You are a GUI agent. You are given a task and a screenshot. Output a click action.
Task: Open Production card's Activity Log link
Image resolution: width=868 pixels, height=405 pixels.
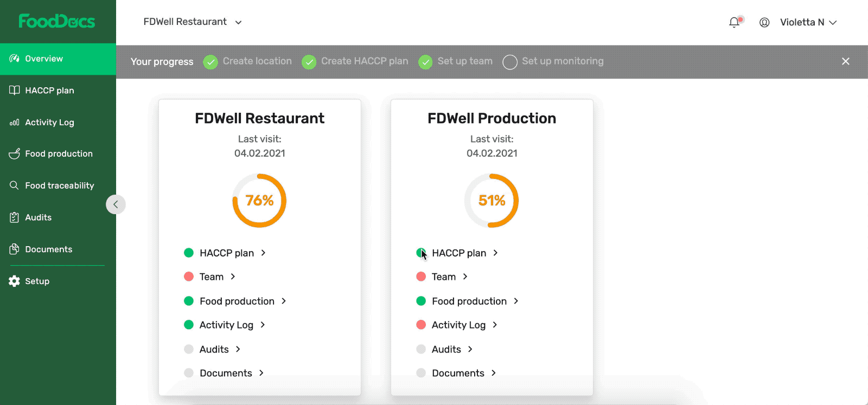tap(458, 325)
